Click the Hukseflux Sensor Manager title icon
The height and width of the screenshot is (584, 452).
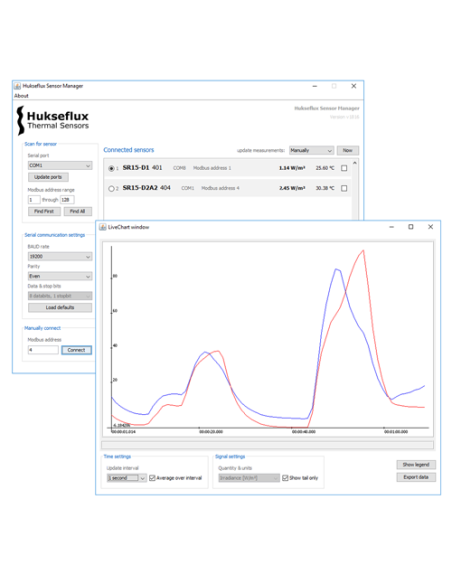(17, 86)
